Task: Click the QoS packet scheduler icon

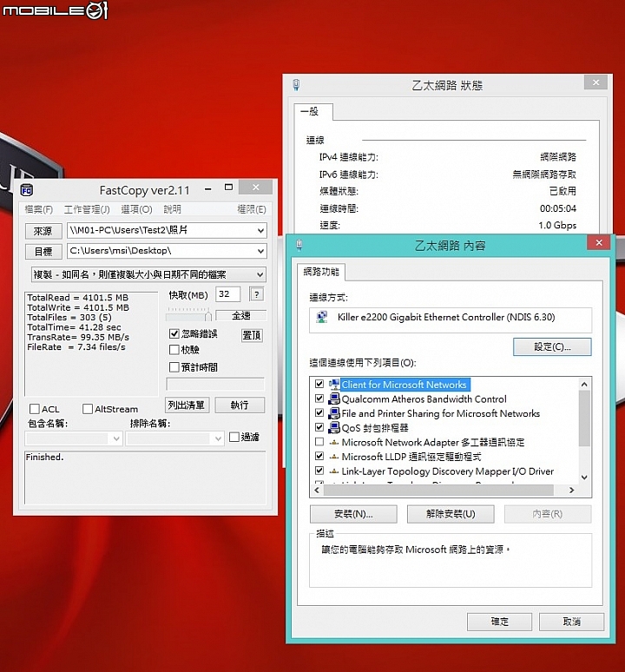Action: pos(333,428)
